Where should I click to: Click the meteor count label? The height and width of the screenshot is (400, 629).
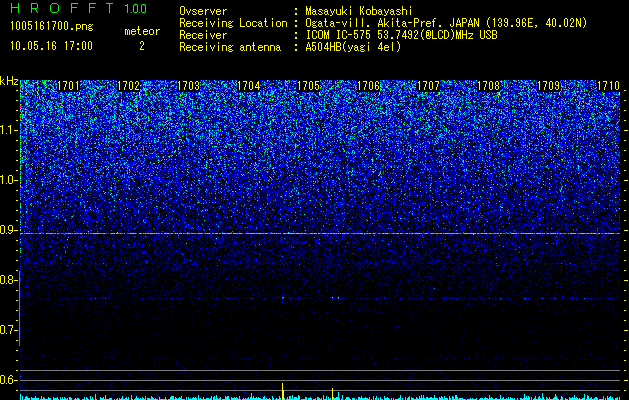coord(142,31)
